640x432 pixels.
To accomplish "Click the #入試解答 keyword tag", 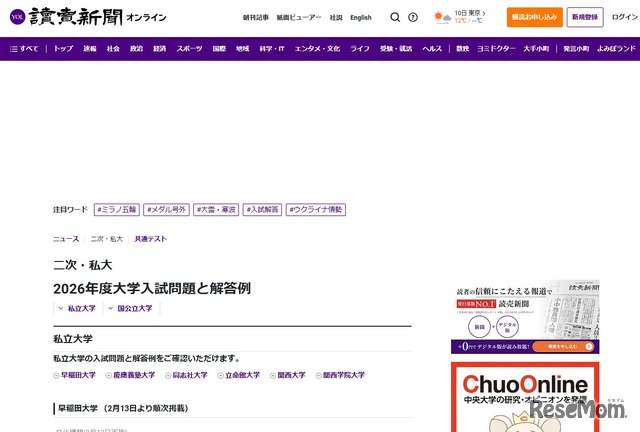I will click(x=262, y=209).
